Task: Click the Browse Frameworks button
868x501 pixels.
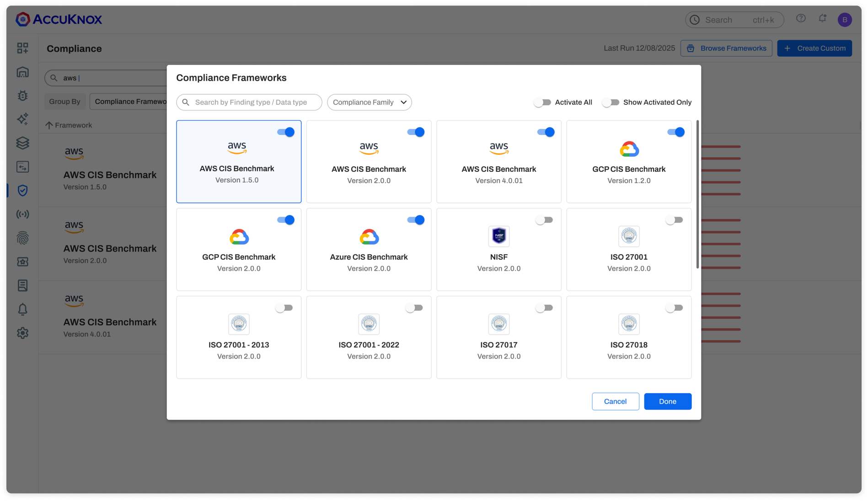Action: tap(726, 48)
